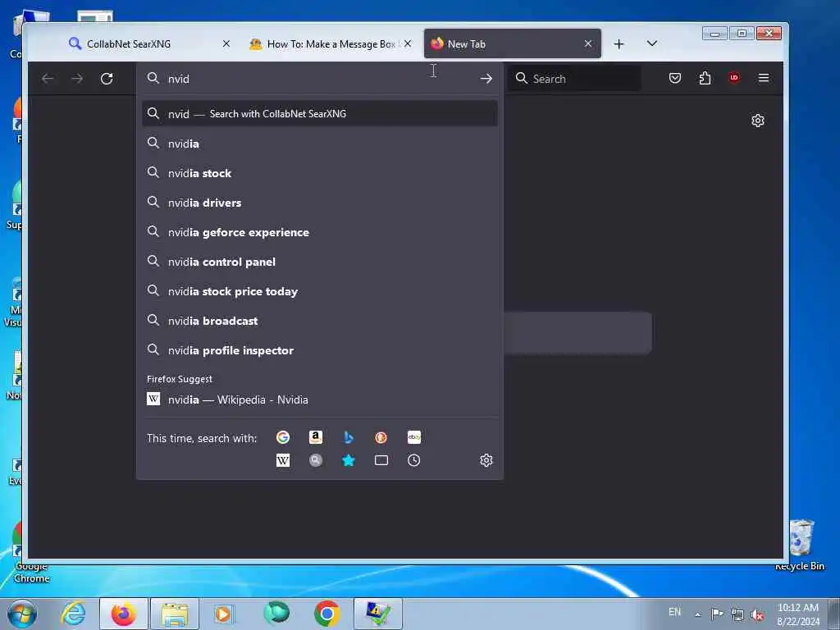Search in open Tabs icon
840x630 pixels.
[381, 460]
